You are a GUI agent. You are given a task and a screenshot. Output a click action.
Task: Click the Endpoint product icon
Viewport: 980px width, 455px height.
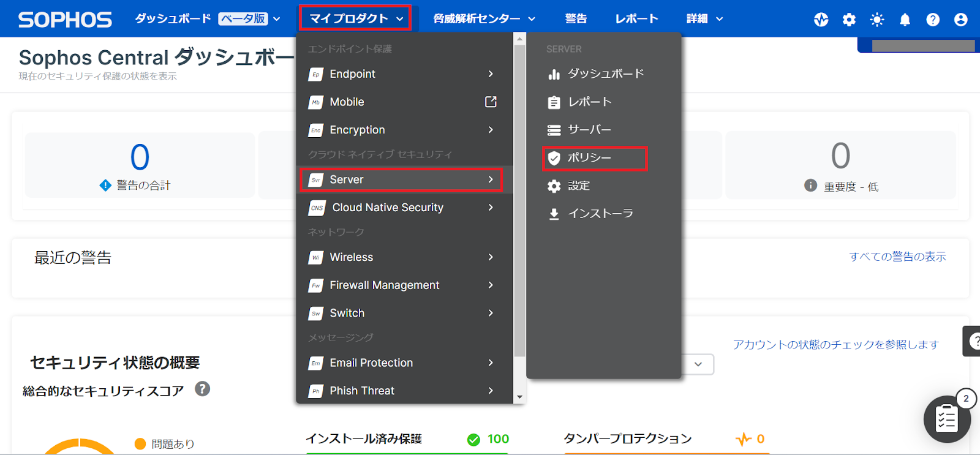tap(316, 74)
